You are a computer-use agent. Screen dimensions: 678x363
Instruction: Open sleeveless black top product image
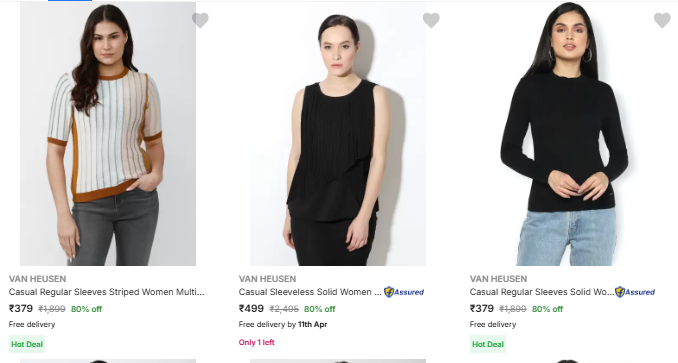point(338,134)
